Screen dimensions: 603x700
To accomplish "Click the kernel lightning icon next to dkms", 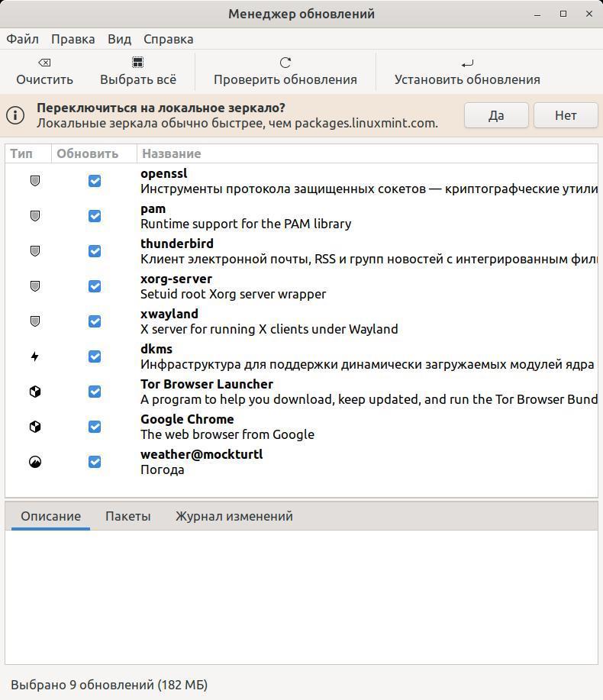I will point(35,356).
